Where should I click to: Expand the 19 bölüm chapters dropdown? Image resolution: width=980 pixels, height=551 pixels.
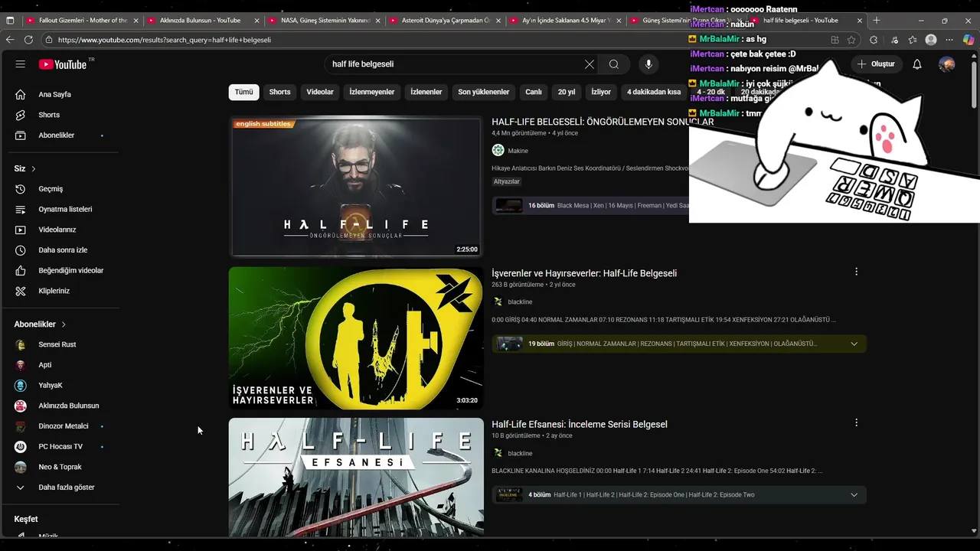854,344
